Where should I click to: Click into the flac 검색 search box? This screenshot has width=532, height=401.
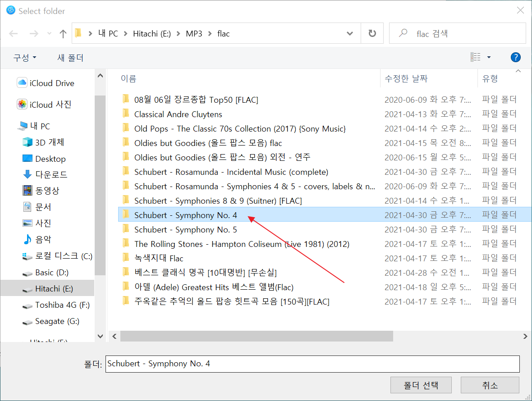(457, 33)
